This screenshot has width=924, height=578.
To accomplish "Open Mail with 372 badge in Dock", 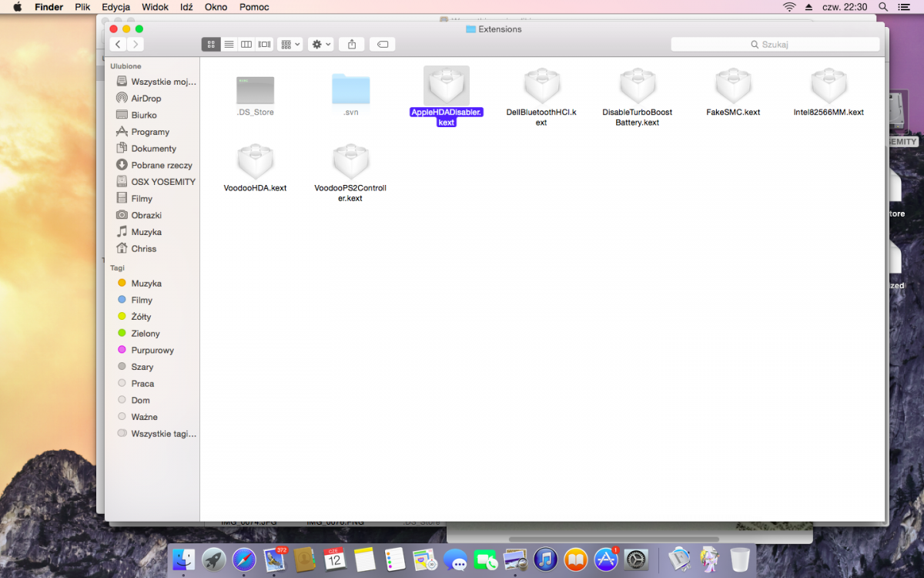I will (275, 559).
